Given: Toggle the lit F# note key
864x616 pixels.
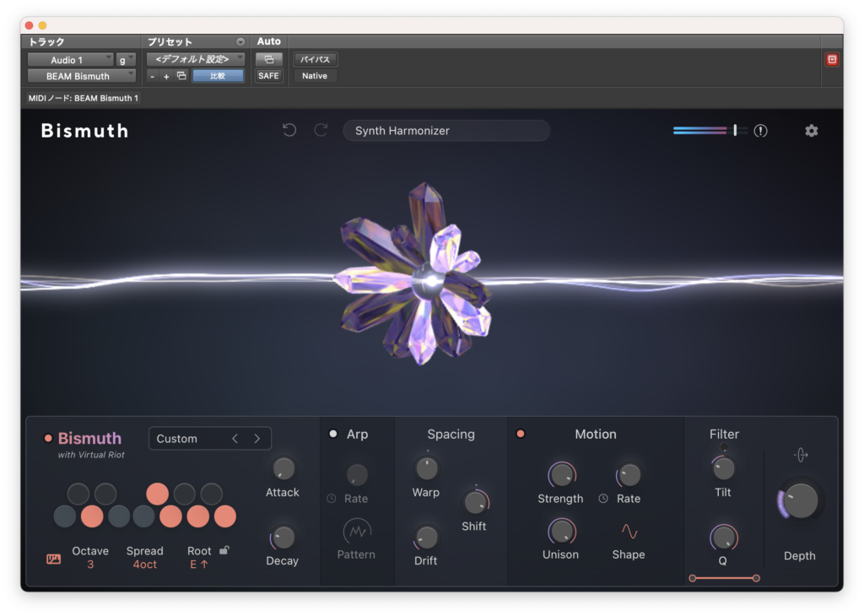Looking at the screenshot, I should 157,494.
